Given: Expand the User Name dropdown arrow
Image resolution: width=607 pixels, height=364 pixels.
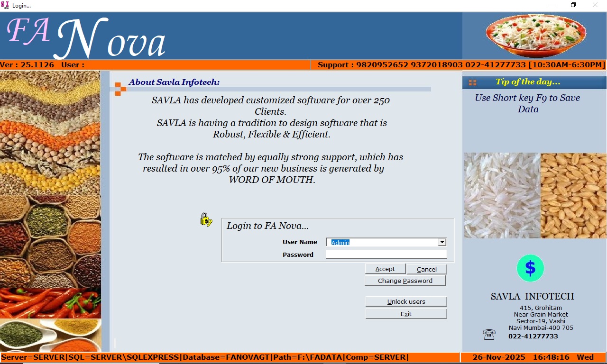Looking at the screenshot, I should pos(442,242).
